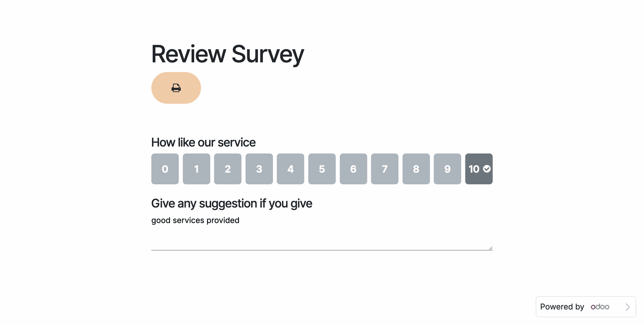Pick rating 5 on the scale
This screenshot has height=325, width=644.
point(322,169)
